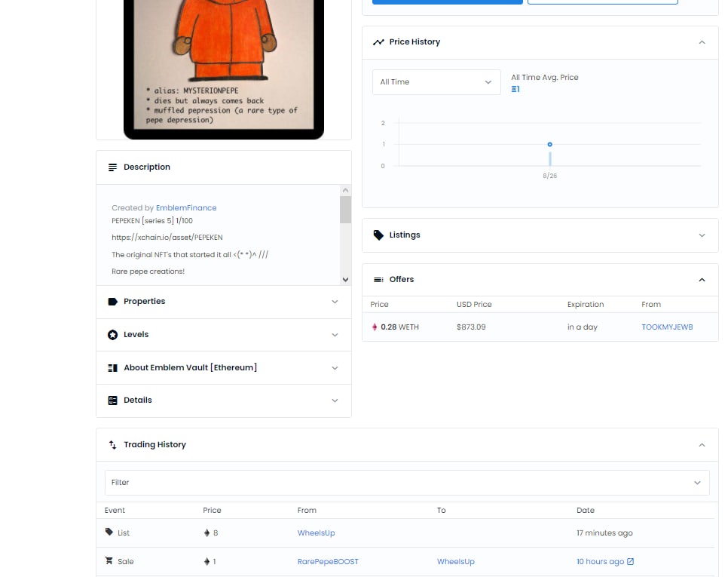Open the All Time range dropdown
This screenshot has height=577, width=728.
pos(436,82)
